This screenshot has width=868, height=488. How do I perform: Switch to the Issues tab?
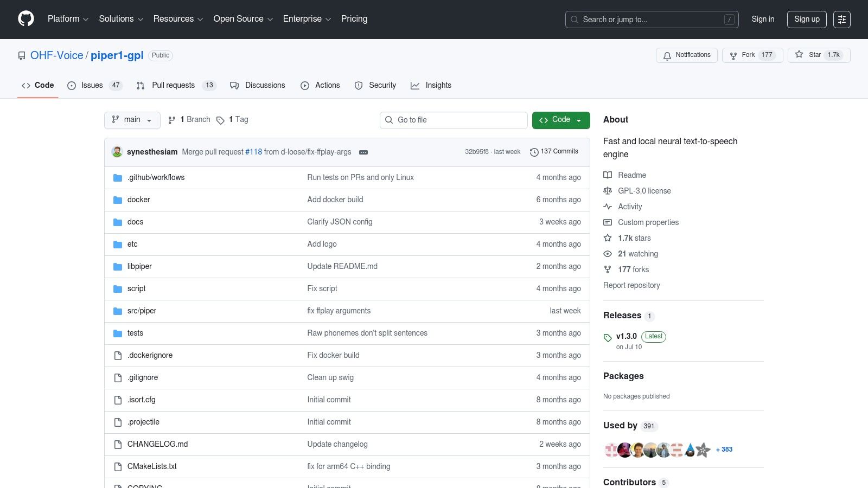[92, 86]
